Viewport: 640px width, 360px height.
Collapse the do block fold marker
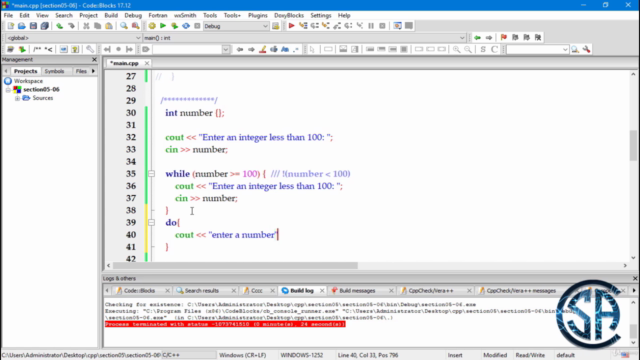point(151,222)
